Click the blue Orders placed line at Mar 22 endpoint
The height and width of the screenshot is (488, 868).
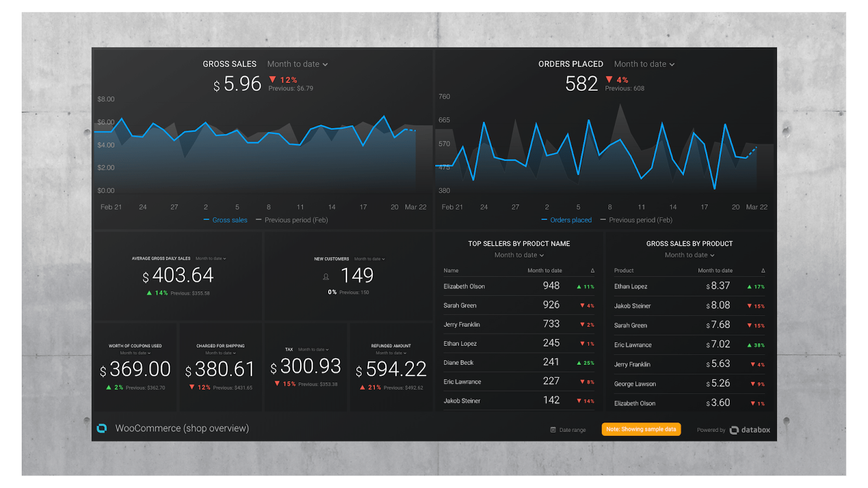(756, 147)
